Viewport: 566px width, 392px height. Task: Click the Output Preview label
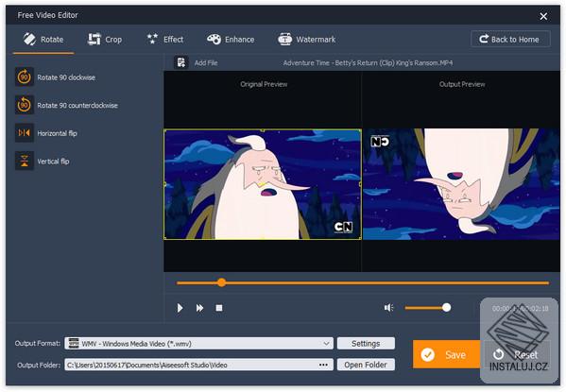[462, 84]
